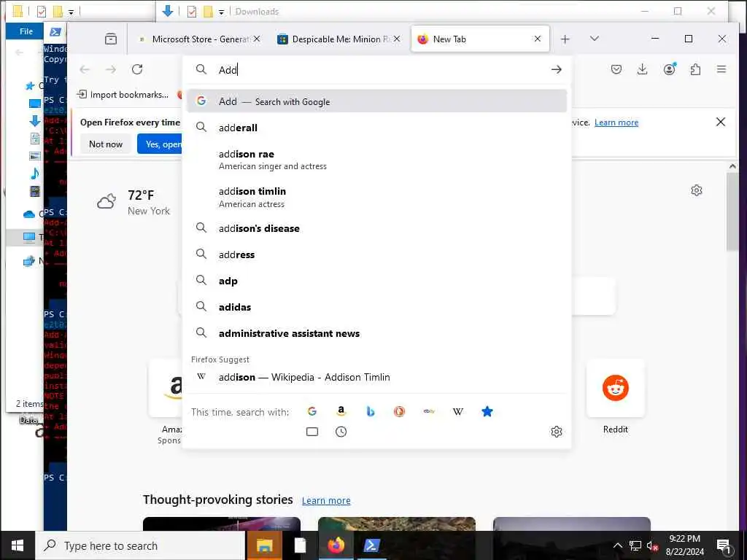Select the adp suggestion
Screen dimensions: 747x560
(x=377, y=281)
